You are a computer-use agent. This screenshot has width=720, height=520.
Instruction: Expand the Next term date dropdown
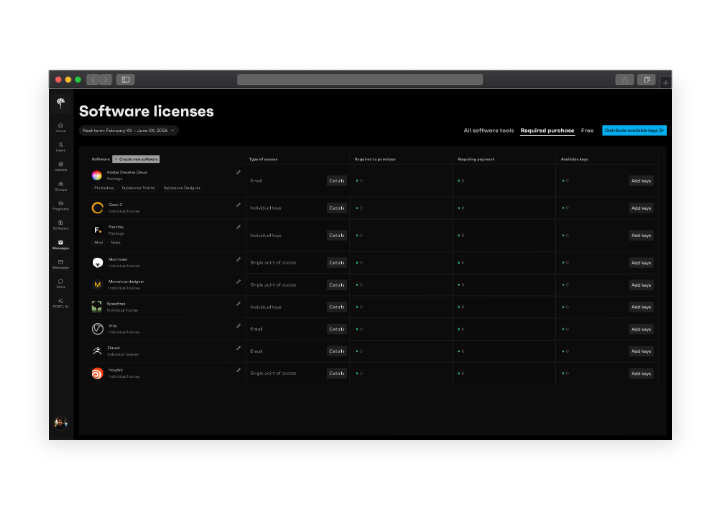click(x=128, y=130)
